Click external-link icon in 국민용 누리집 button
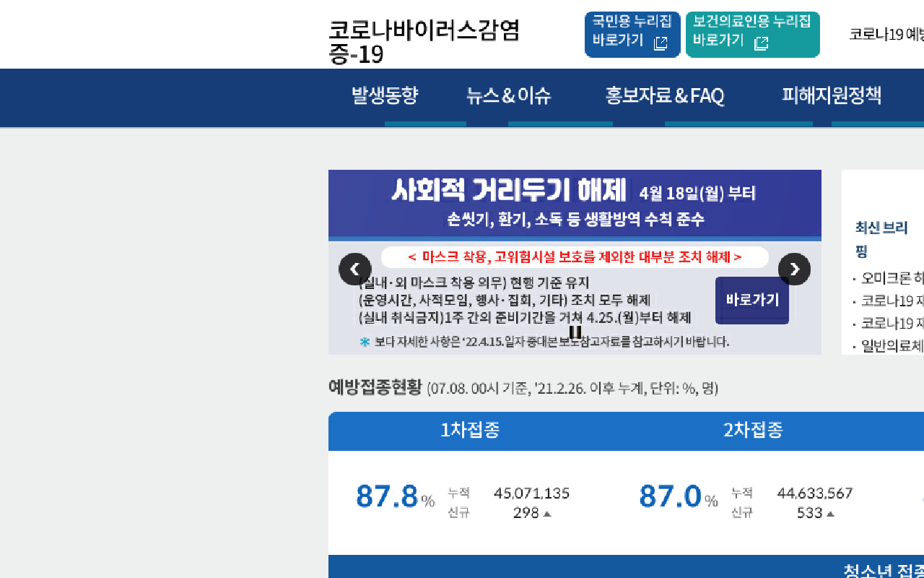This screenshot has width=924, height=578. (661, 43)
